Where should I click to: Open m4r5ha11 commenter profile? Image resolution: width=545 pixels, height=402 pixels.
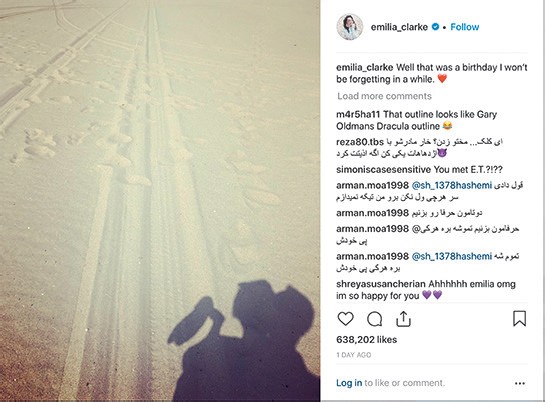coord(358,114)
